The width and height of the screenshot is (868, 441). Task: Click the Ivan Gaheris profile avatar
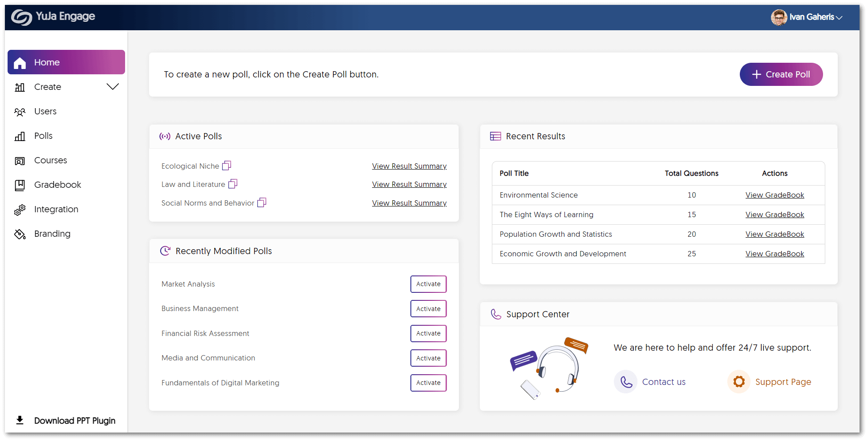click(779, 17)
